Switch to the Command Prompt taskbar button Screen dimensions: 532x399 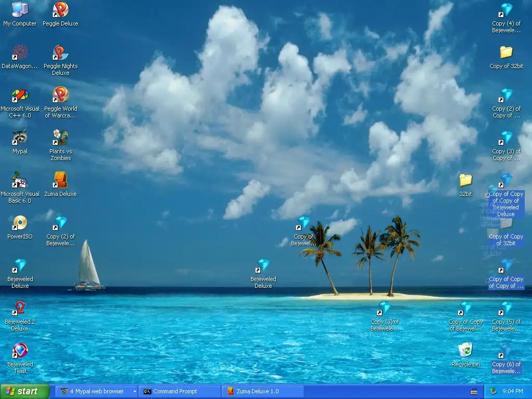click(x=180, y=391)
